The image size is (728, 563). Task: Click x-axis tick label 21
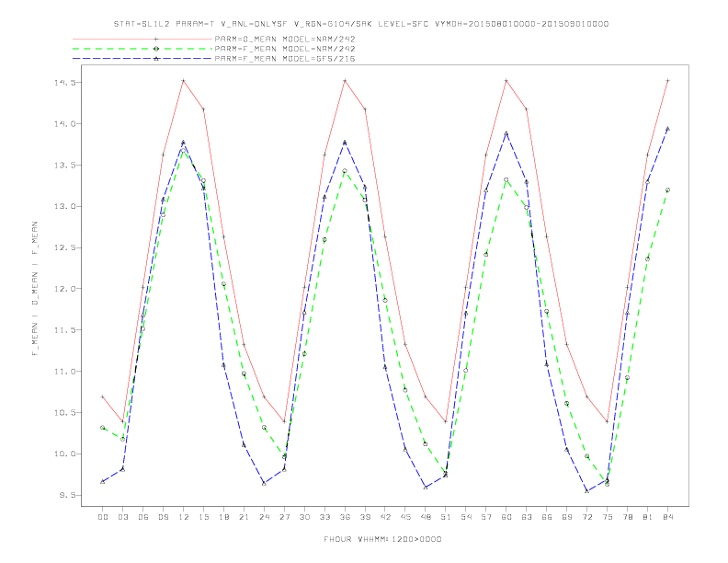pos(244,517)
